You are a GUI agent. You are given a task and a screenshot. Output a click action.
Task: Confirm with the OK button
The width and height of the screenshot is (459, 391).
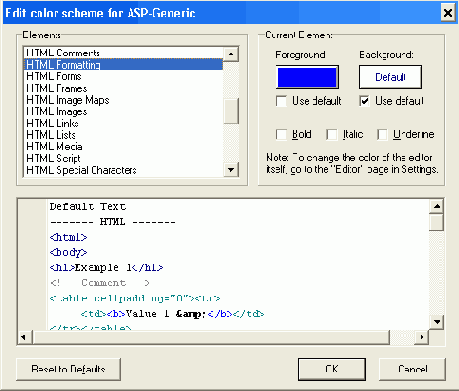click(x=332, y=369)
